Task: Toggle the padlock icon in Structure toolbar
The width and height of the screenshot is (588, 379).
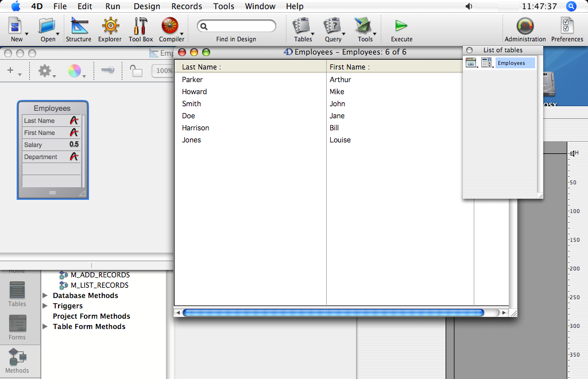Action: pos(136,71)
